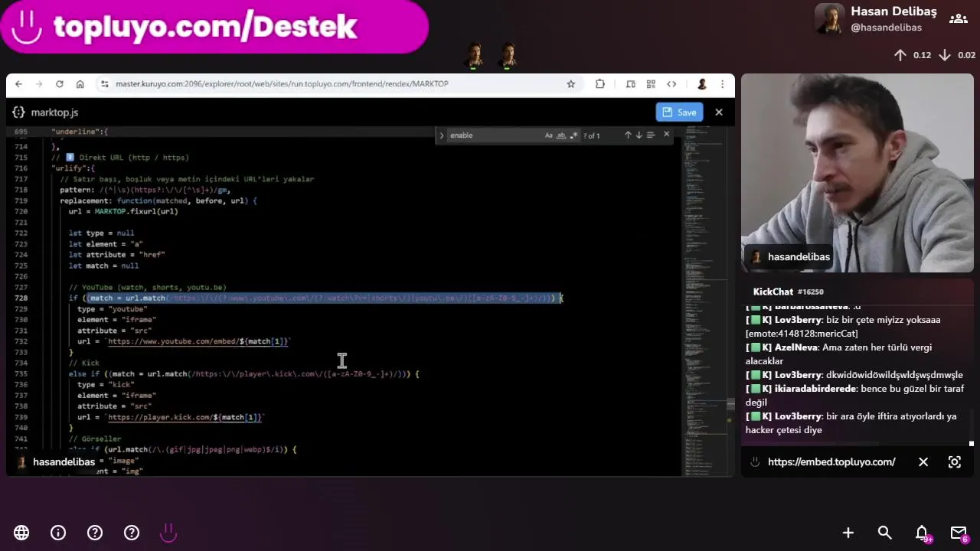This screenshot has width=980, height=551.
Task: Click the https://embed.topluyo.com/ address
Action: (831, 462)
